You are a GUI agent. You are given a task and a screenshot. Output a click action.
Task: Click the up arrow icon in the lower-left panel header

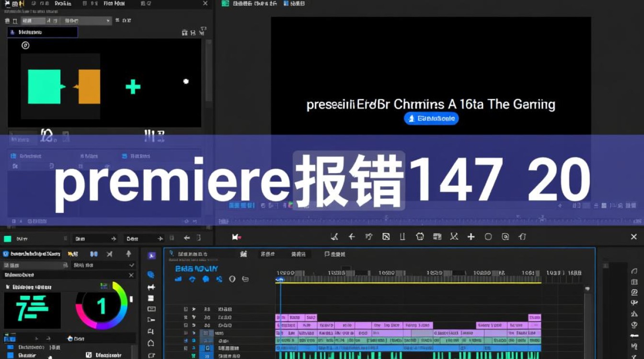128,254
